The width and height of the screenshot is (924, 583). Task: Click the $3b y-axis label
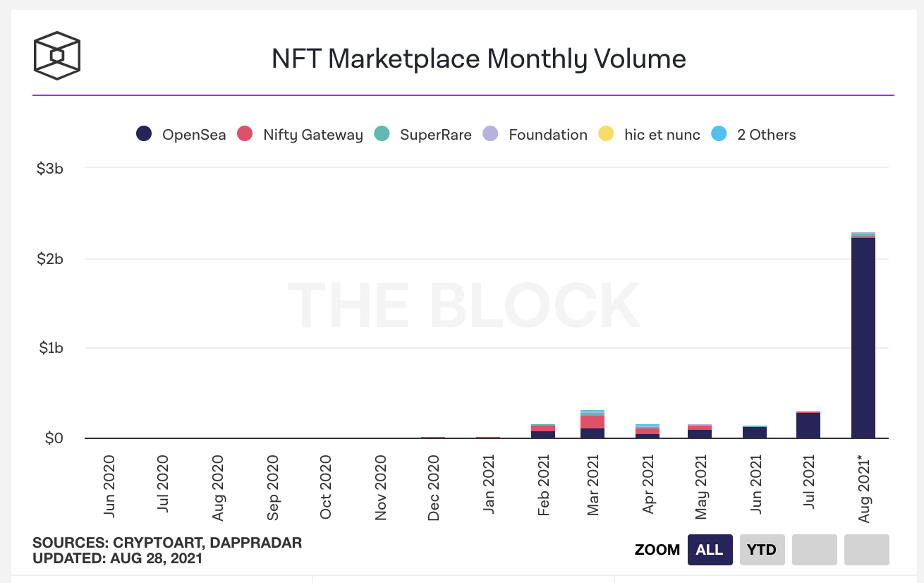click(49, 169)
